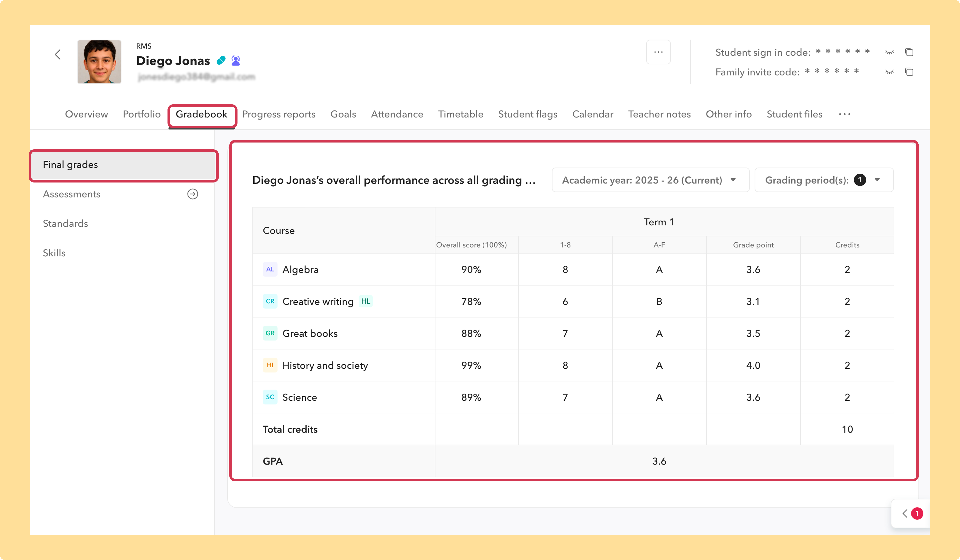960x560 pixels.
Task: Open the Great books course
Action: tap(310, 334)
